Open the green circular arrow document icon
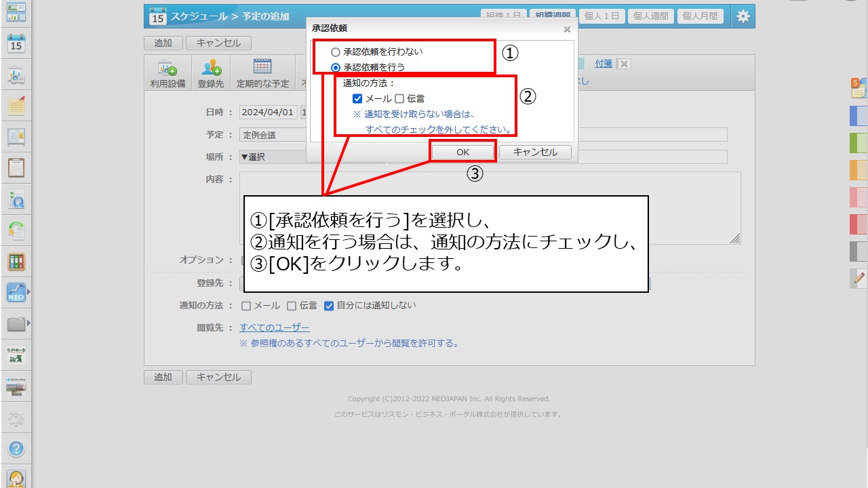 point(16,230)
